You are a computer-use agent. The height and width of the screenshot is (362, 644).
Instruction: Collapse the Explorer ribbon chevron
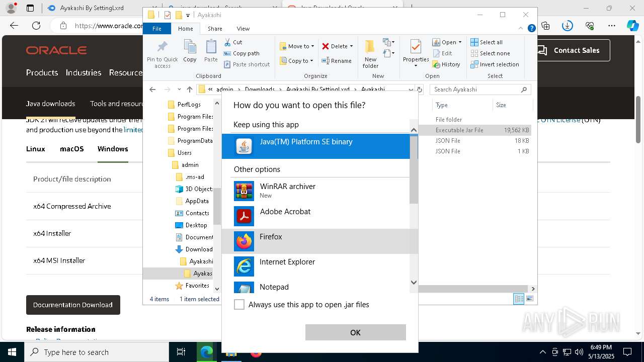522,29
